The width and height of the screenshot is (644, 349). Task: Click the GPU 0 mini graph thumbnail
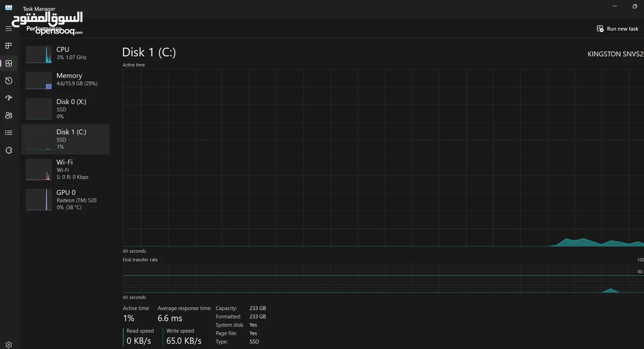(39, 200)
